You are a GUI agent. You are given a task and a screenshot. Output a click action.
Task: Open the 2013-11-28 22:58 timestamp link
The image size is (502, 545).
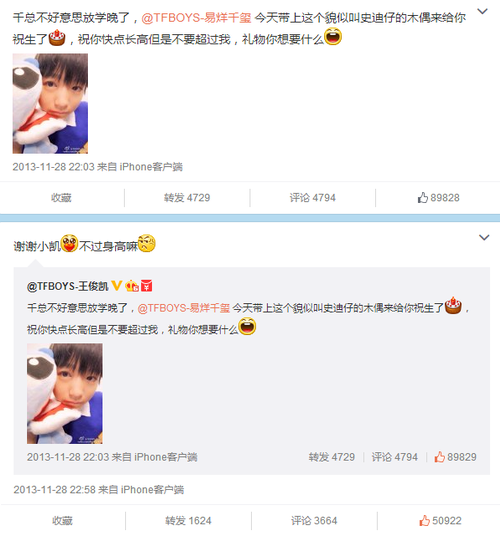[x=54, y=490]
